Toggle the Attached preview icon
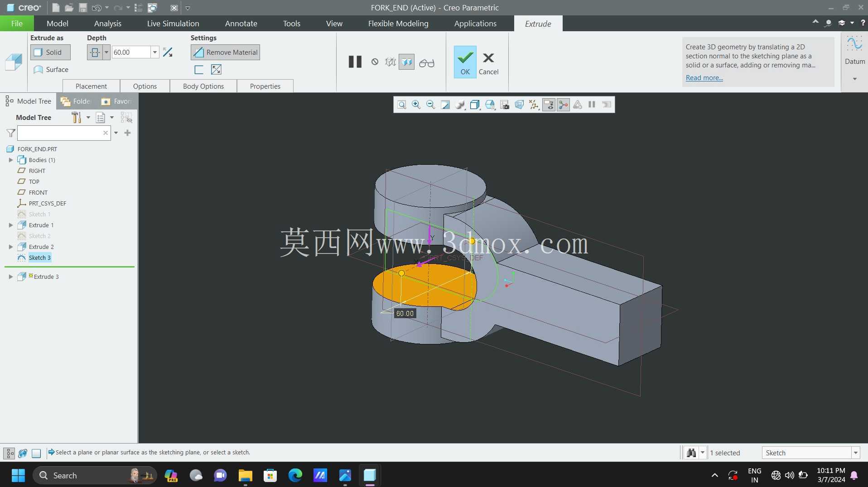Screen dimensions: 868x487 click(407, 62)
